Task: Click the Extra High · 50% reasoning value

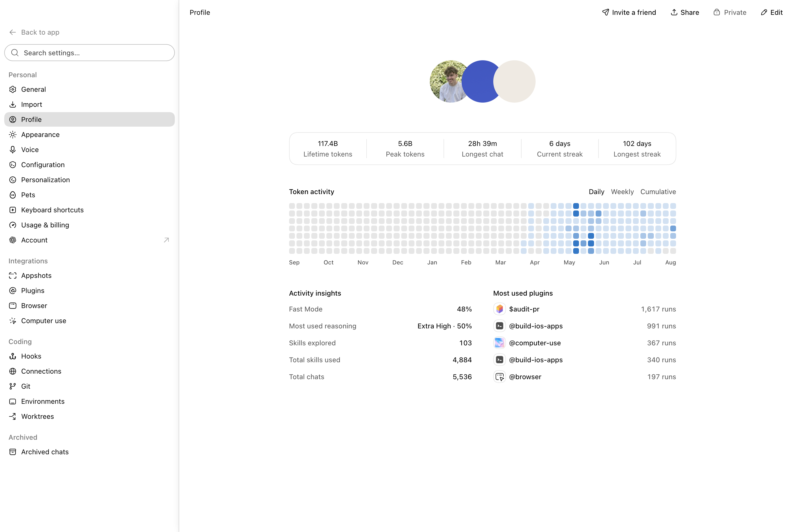Action: 445,326
